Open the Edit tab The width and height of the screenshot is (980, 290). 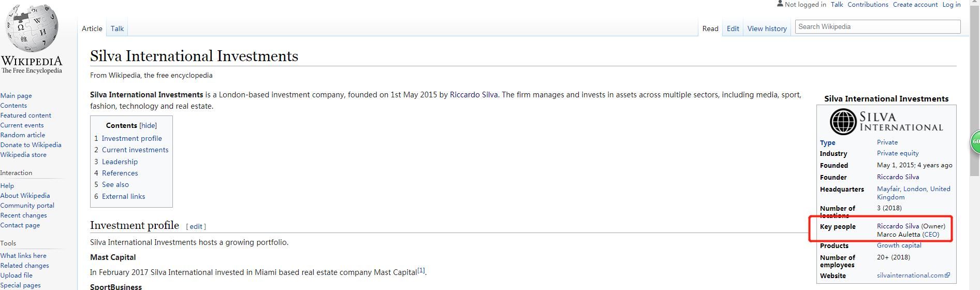tap(733, 28)
